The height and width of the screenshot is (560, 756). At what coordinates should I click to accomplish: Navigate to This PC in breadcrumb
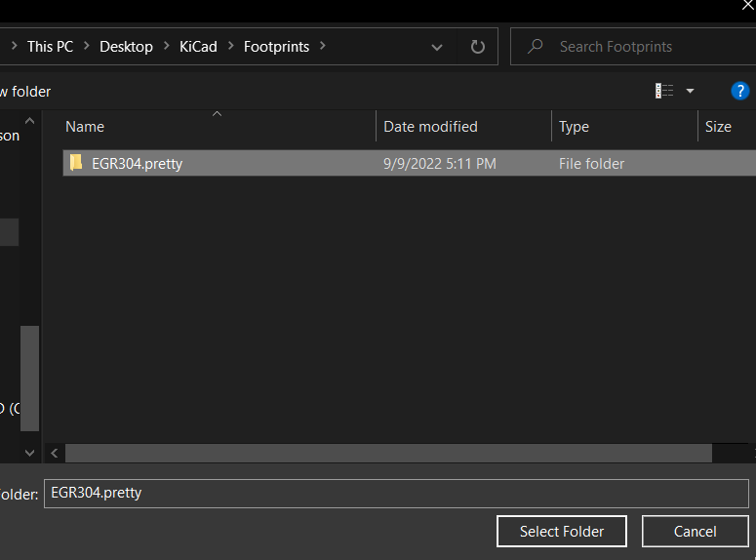(x=50, y=46)
